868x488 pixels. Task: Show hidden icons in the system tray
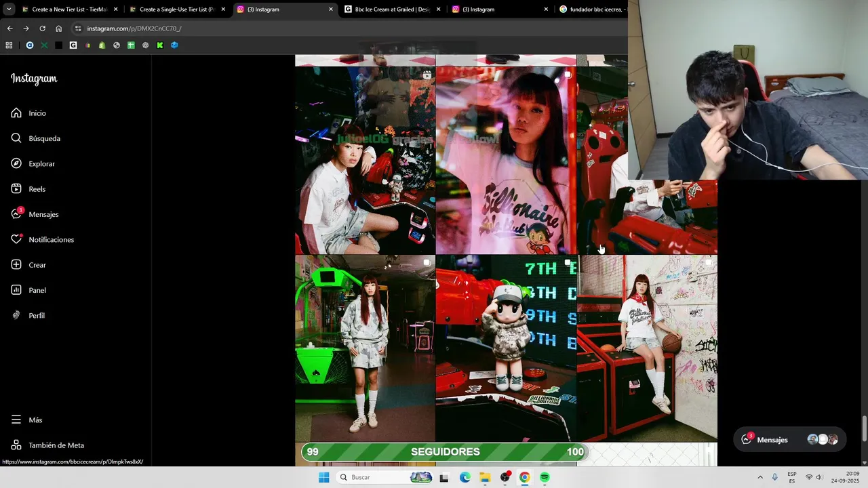click(x=760, y=477)
